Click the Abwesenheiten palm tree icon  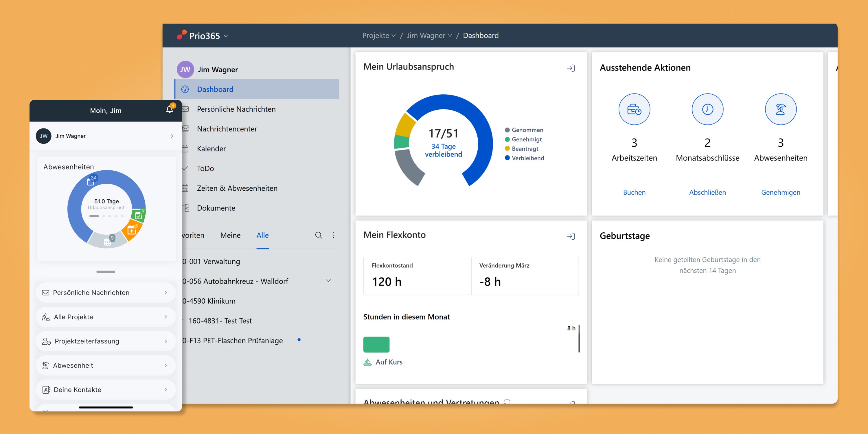780,109
